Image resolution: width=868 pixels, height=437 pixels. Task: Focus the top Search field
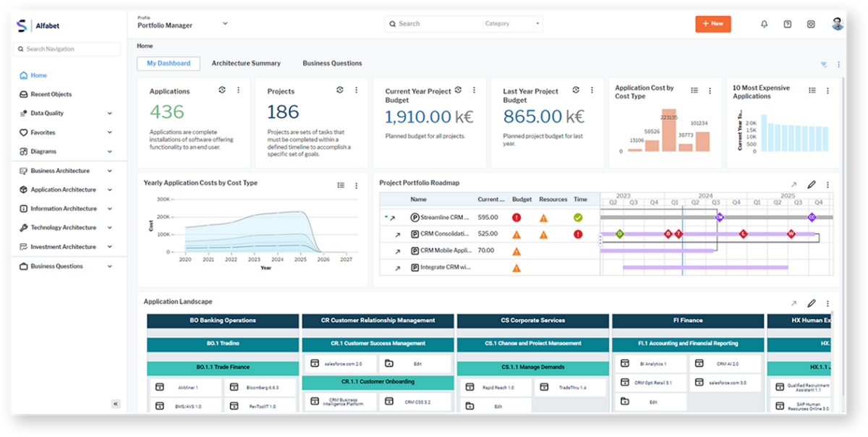(434, 24)
